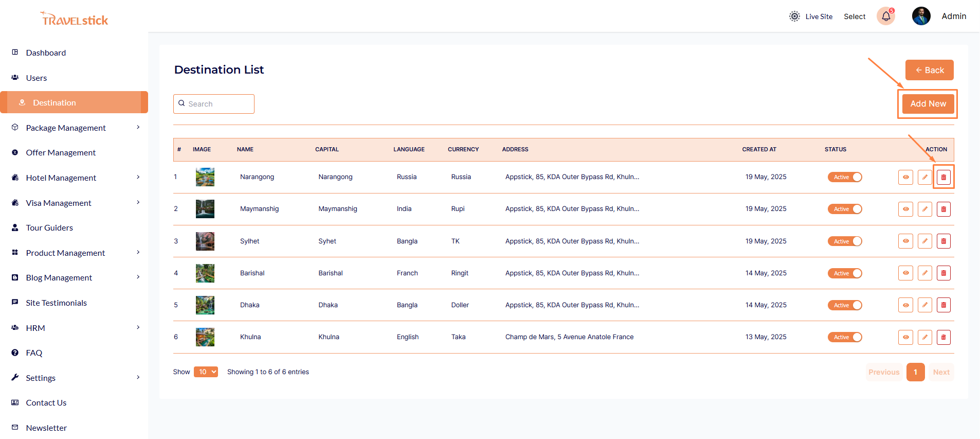Delete the Sylhet destination
The height and width of the screenshot is (439, 980).
click(943, 241)
